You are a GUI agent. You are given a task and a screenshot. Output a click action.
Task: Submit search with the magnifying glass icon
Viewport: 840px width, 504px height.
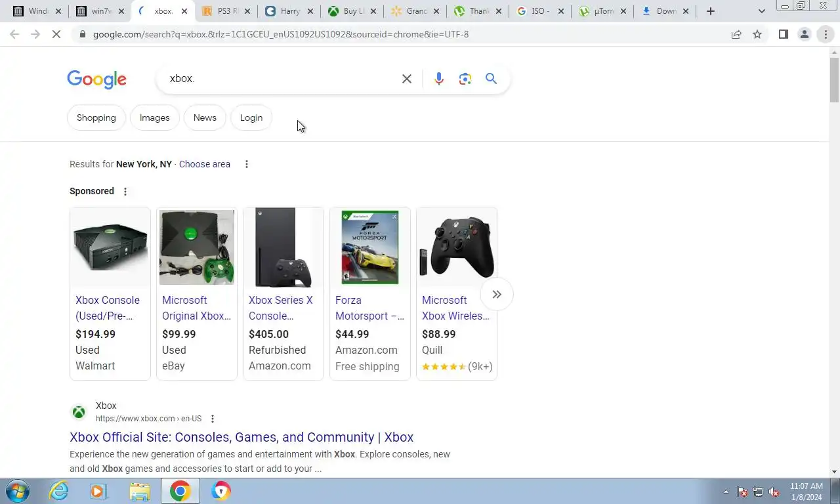(491, 79)
